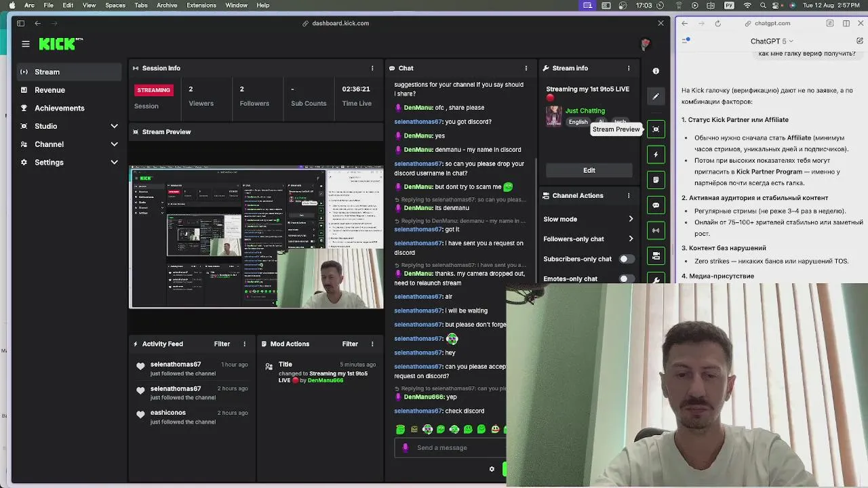Screen dimensions: 868x488
Task: Click the English tag
Action: click(x=578, y=122)
